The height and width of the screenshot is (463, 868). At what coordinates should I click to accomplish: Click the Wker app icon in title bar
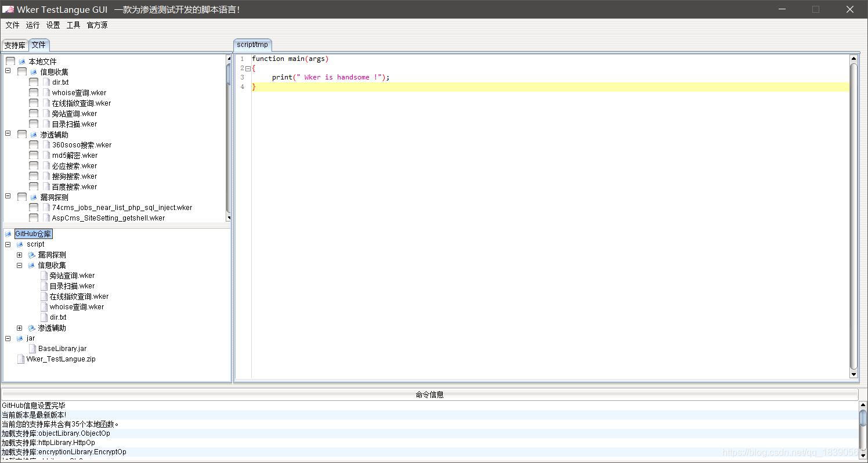[8, 9]
